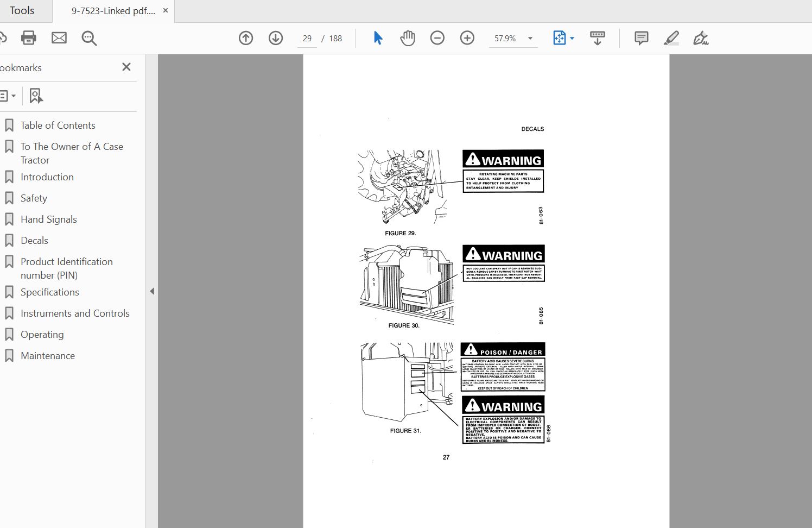Toggle the Fit one full page view
Image resolution: width=812 pixels, height=528 pixels.
[560, 38]
